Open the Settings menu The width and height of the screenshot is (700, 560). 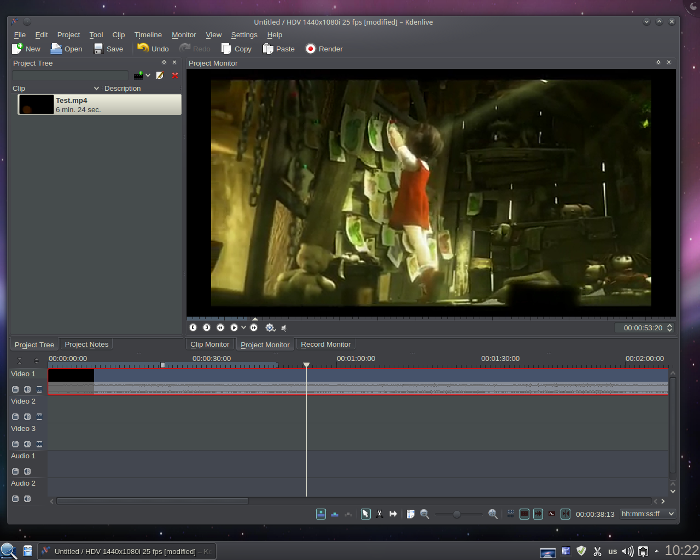pos(244,34)
